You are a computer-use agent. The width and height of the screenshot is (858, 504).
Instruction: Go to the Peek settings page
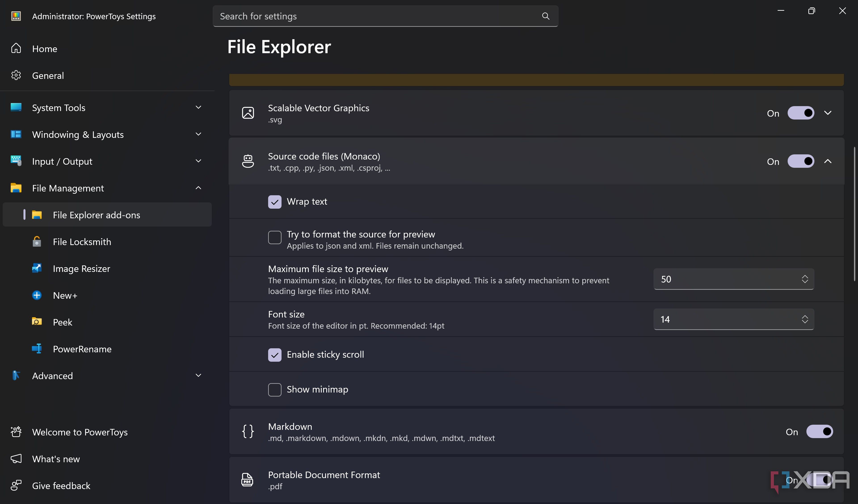click(107, 322)
